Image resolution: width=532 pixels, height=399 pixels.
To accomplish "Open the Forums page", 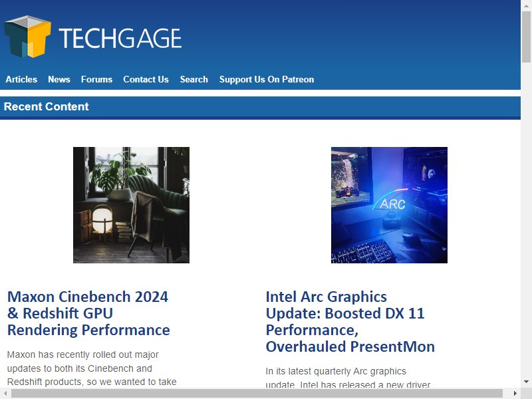I will click(x=96, y=79).
